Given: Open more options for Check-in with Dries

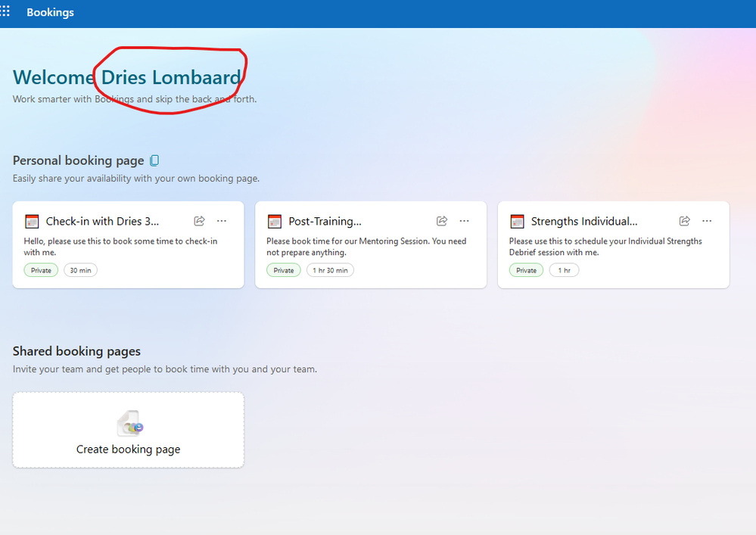Looking at the screenshot, I should [222, 221].
